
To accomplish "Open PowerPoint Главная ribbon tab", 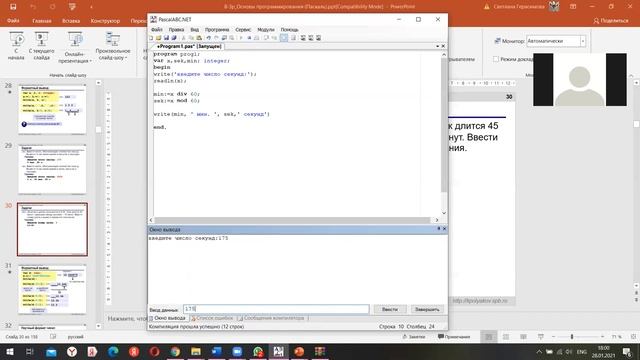I will [x=42, y=20].
